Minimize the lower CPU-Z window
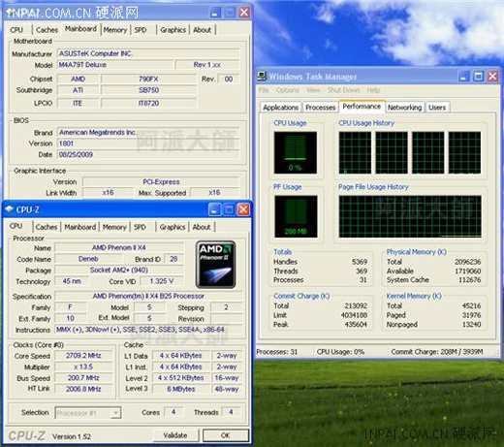The image size is (504, 447). [x=214, y=209]
